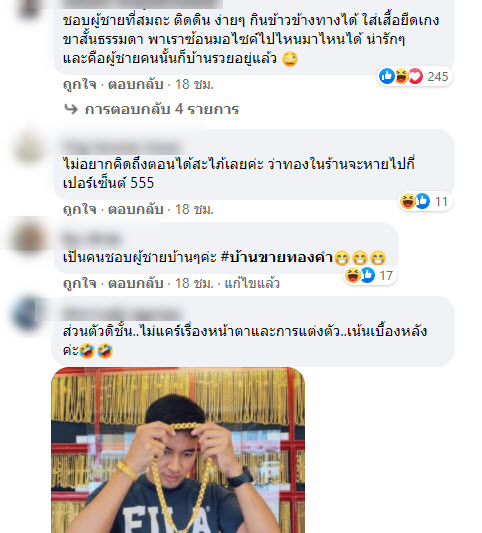Reply to the first comment via 'ตอบกลับ'
Screen dimensions: 482x533
pyautogui.click(x=136, y=84)
